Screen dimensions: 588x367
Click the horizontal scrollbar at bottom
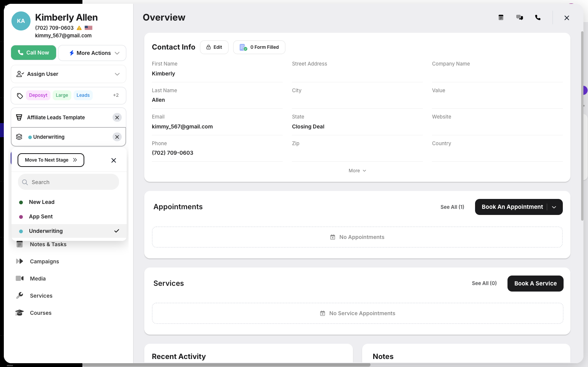coord(226,365)
